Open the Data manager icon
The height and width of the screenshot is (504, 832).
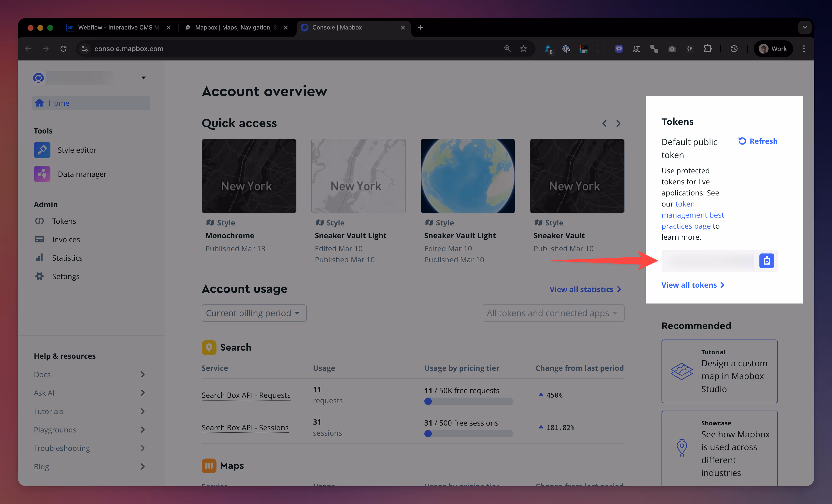(42, 174)
